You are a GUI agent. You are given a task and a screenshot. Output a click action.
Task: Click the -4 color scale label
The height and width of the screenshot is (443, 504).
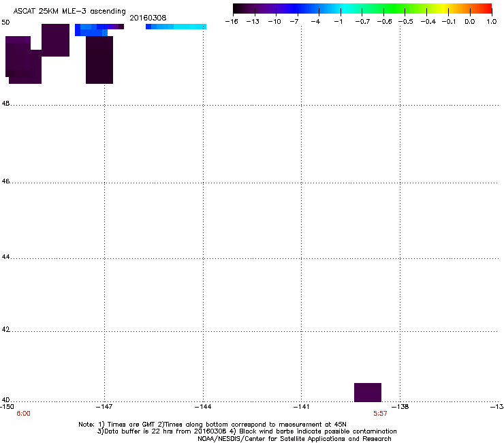pos(315,22)
